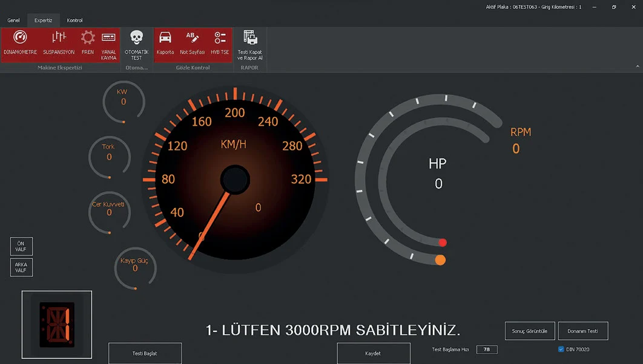The width and height of the screenshot is (643, 364).
Task: Run the Donanım Testi
Action: pos(582,331)
